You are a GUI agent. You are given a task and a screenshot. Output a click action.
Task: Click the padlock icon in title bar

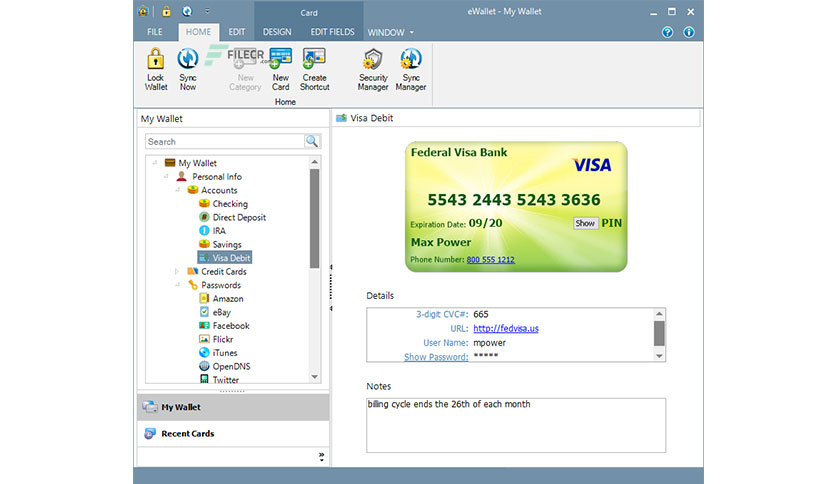(166, 11)
